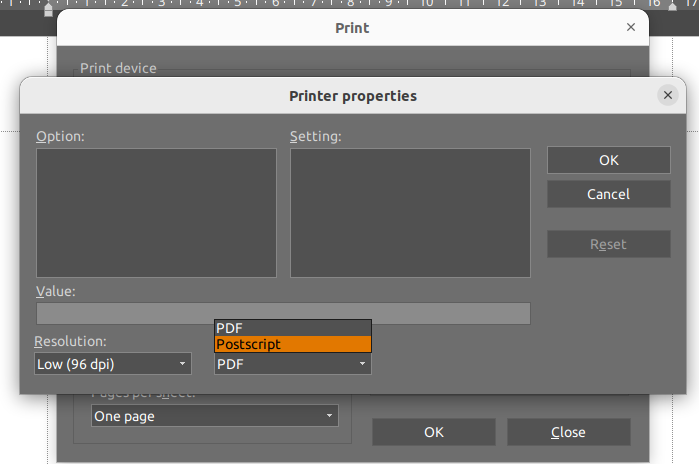Click the left indent marker on ruler

[x=49, y=10]
